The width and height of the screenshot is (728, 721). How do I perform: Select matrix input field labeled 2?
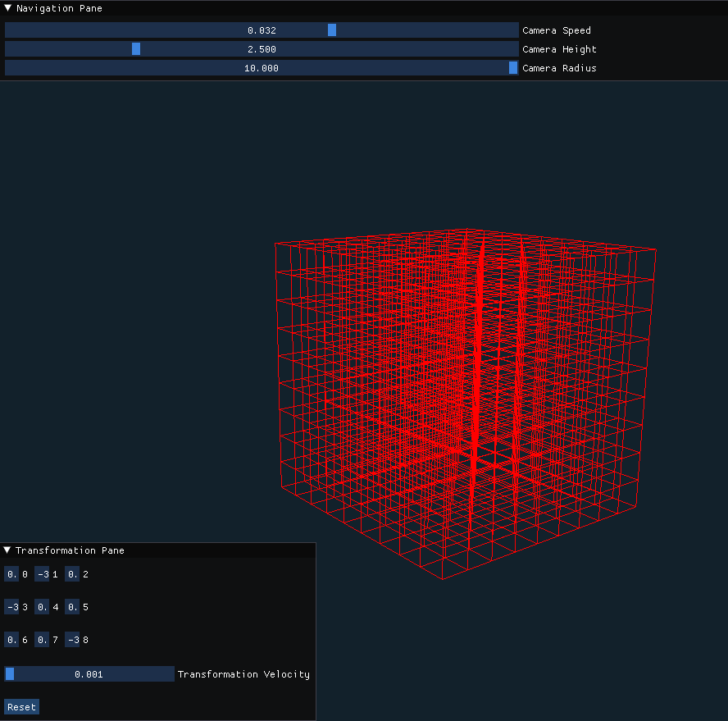(72, 574)
